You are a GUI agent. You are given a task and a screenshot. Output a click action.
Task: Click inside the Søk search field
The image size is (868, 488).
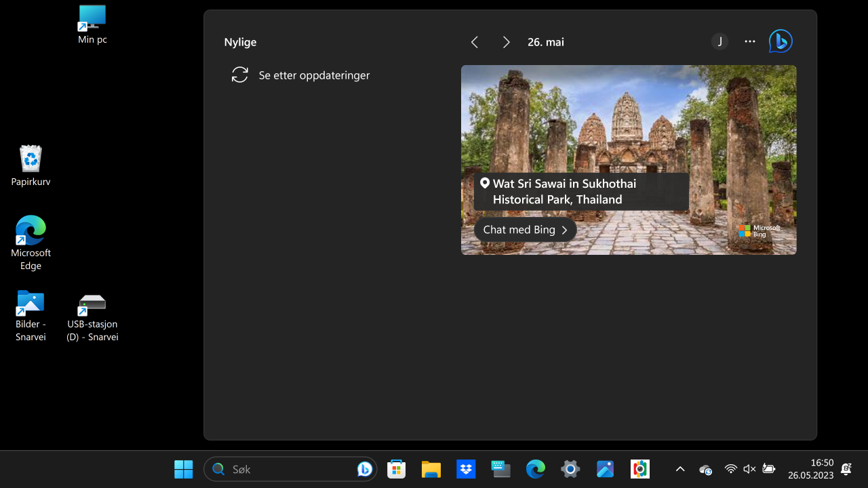click(285, 468)
